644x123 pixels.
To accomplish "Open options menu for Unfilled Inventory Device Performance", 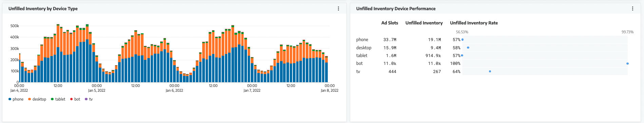I will point(632,8).
